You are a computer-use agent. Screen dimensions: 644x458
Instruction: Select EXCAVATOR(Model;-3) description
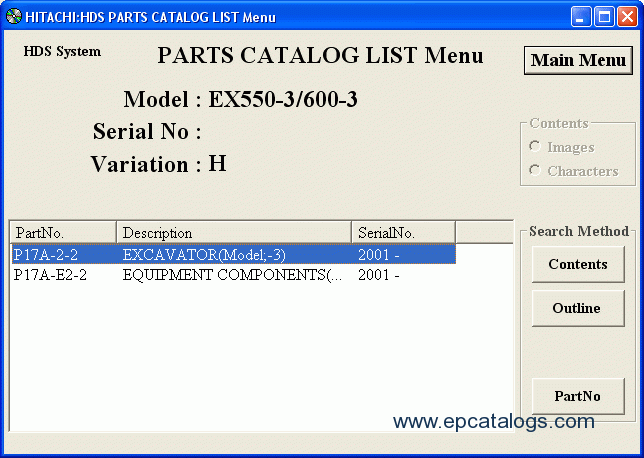point(204,255)
